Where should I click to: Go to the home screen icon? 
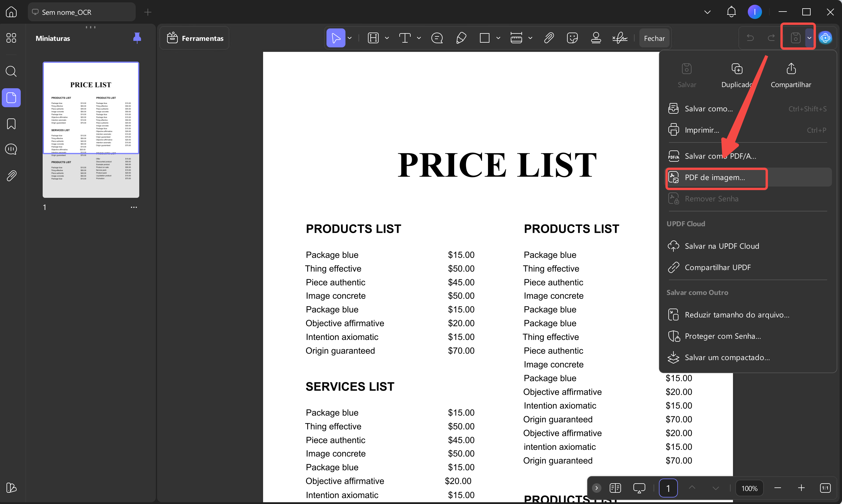[x=11, y=12]
